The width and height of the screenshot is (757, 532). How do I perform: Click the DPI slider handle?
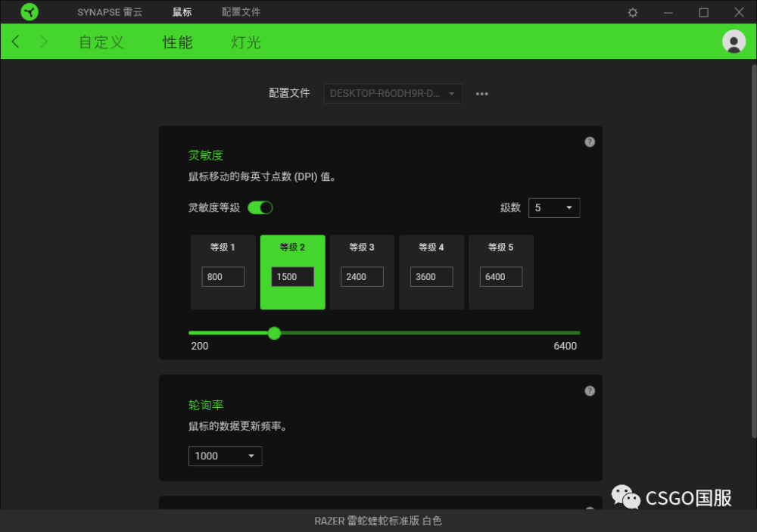point(274,333)
